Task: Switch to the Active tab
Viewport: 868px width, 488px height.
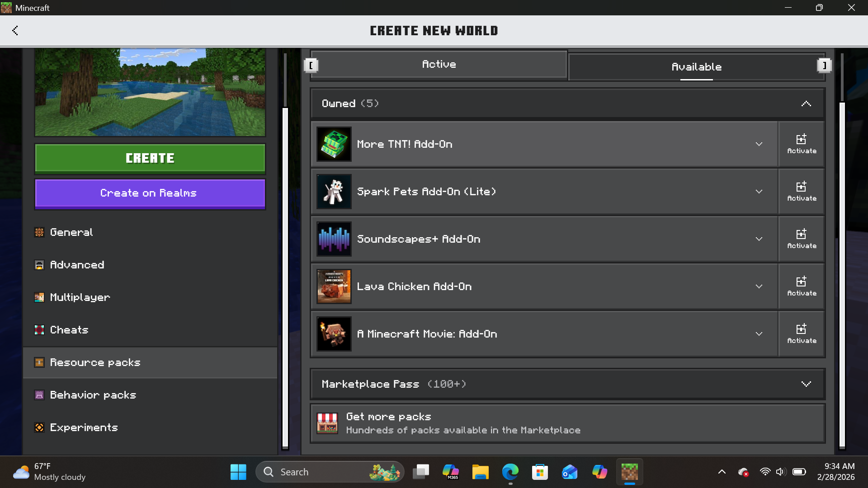Action: coord(439,65)
